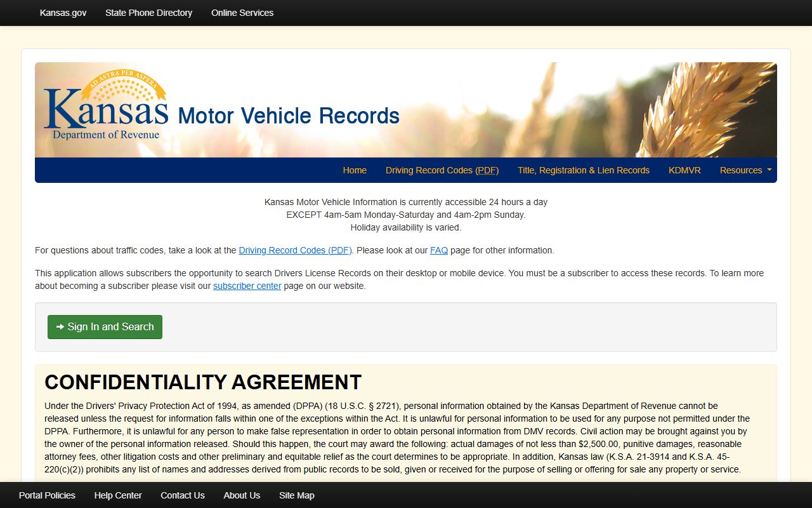Open Driving Record Codes (PDF) nav item
This screenshot has height=508, width=812.
[x=442, y=170]
